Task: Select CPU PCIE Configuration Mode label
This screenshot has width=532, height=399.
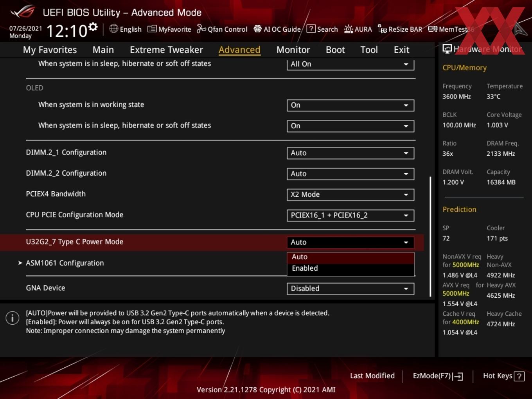Action: pyautogui.click(x=74, y=215)
